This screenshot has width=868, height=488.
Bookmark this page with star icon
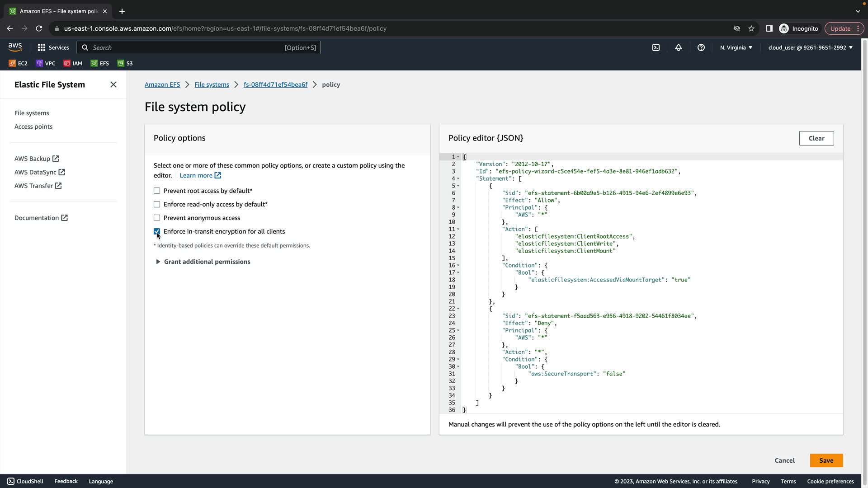[x=751, y=28]
